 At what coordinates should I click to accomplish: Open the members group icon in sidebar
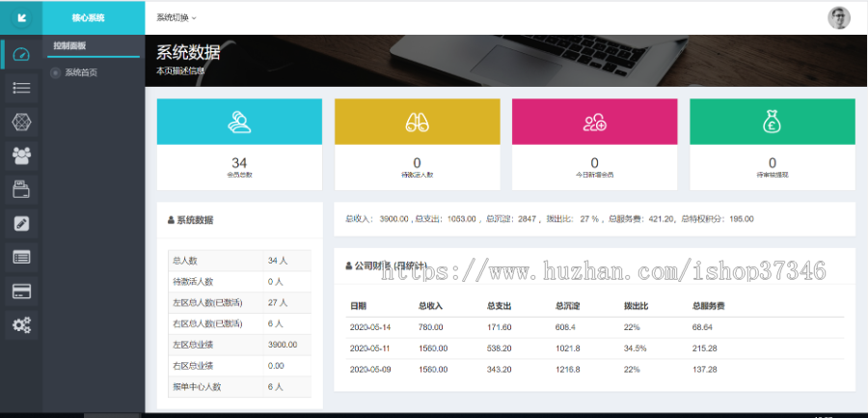[x=21, y=155]
